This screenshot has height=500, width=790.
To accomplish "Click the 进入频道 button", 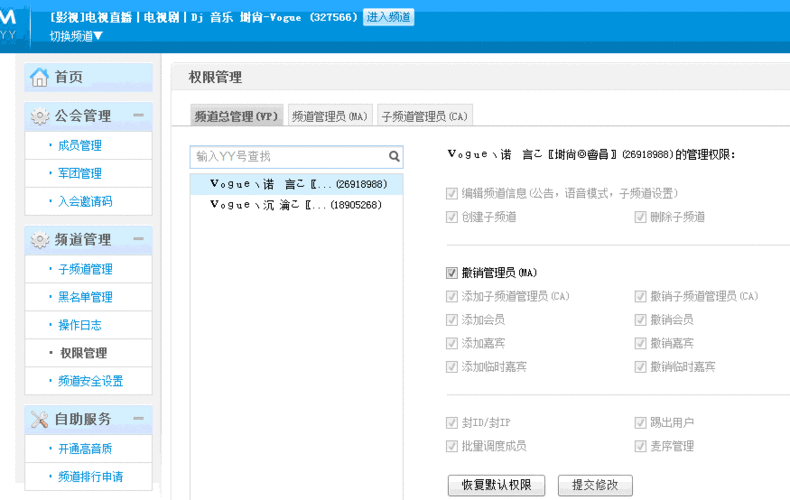I will click(388, 17).
